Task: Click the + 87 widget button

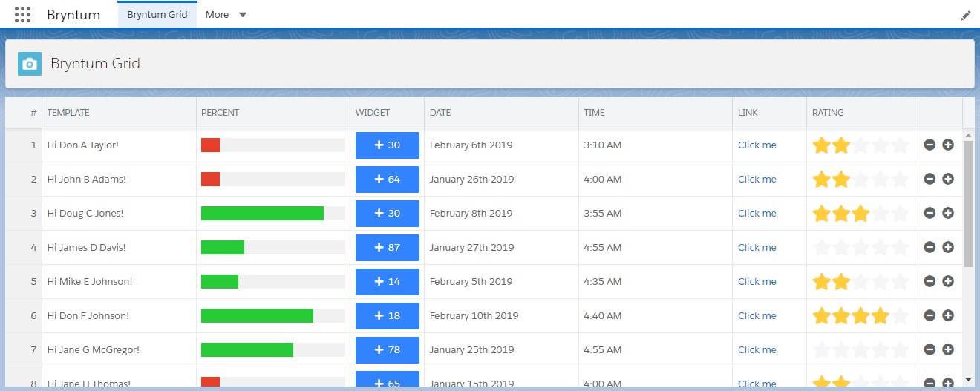Action: (x=388, y=248)
